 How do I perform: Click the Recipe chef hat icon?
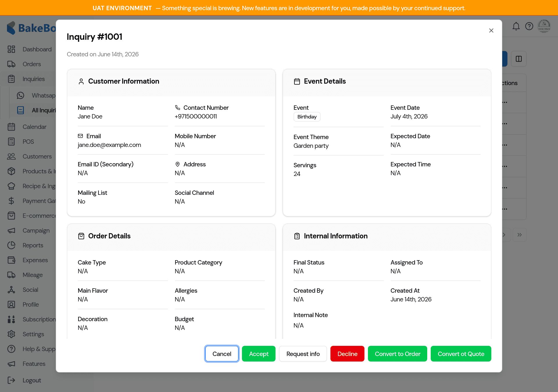point(11,186)
